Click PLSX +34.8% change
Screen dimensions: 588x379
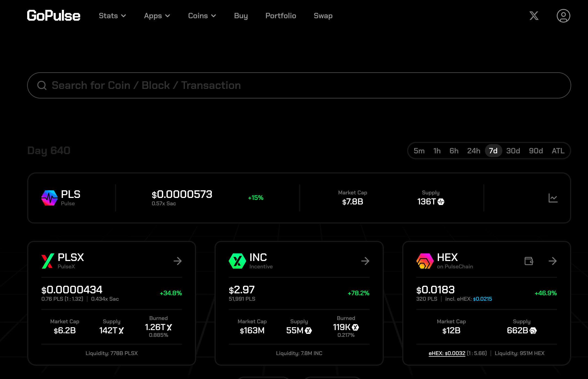point(171,293)
